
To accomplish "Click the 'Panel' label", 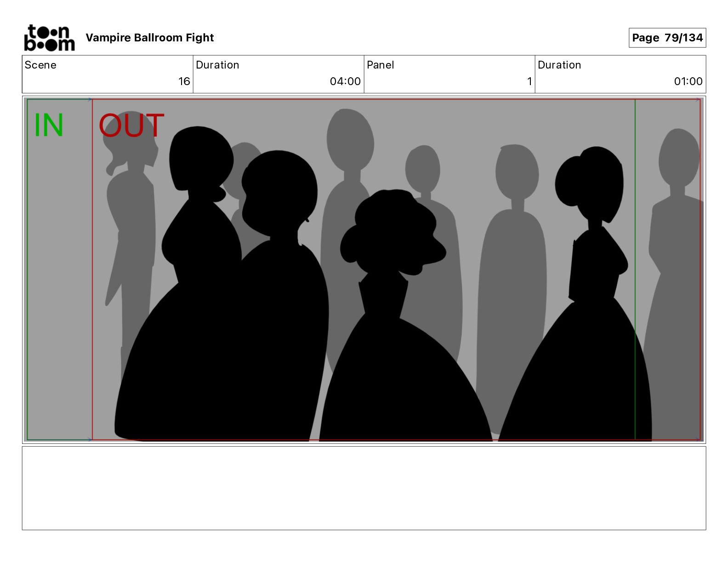I will [x=381, y=65].
